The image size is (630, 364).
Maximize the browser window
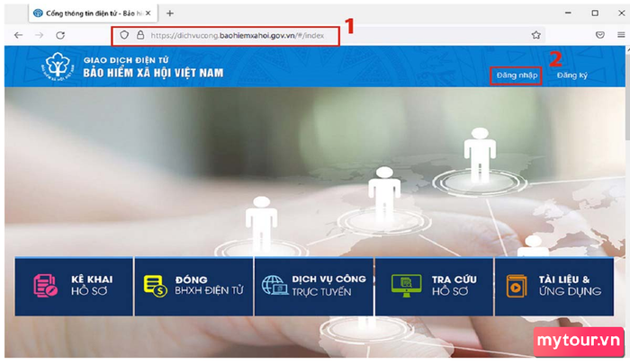coord(595,13)
